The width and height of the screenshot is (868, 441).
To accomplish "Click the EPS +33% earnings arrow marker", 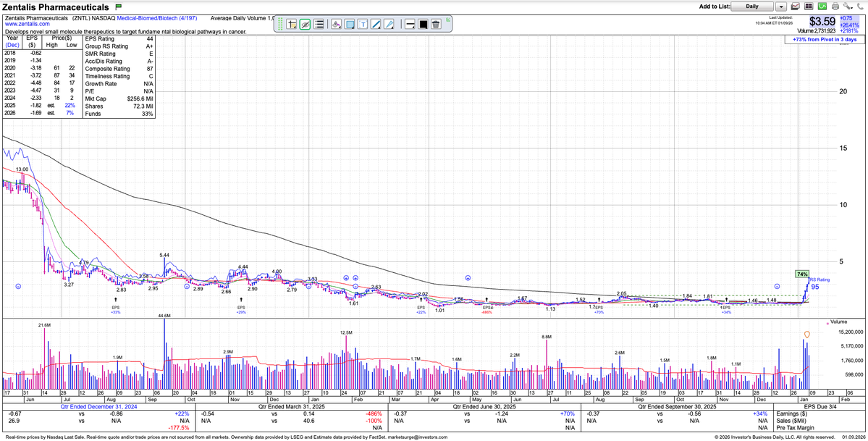I will 115,306.
